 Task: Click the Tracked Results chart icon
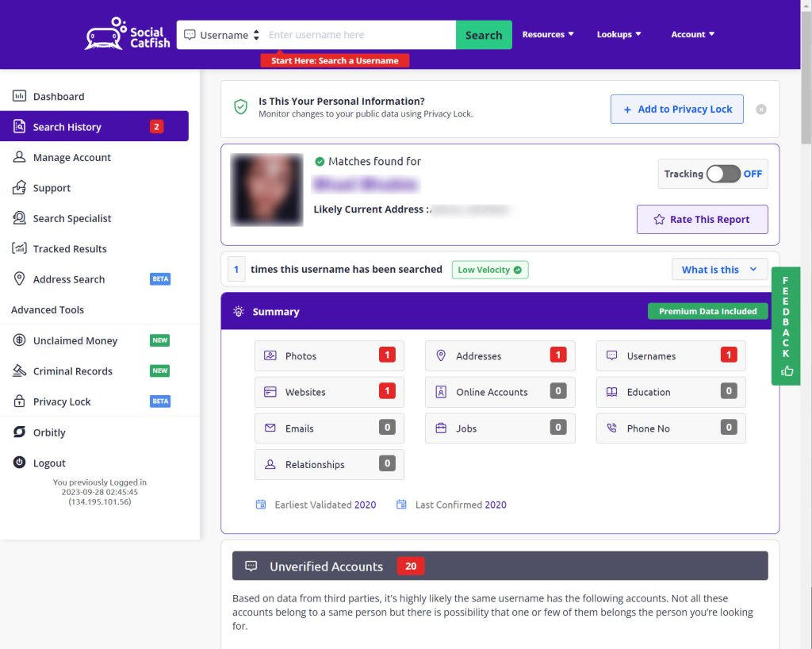19,248
